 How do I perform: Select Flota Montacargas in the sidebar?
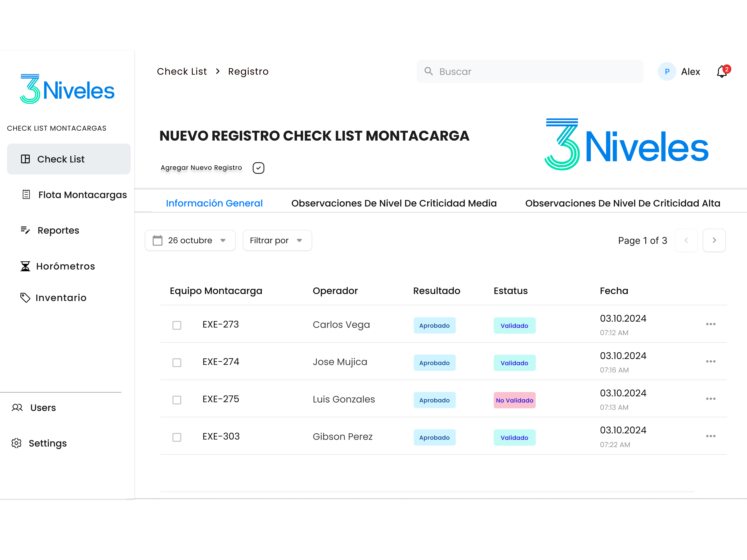click(x=82, y=195)
